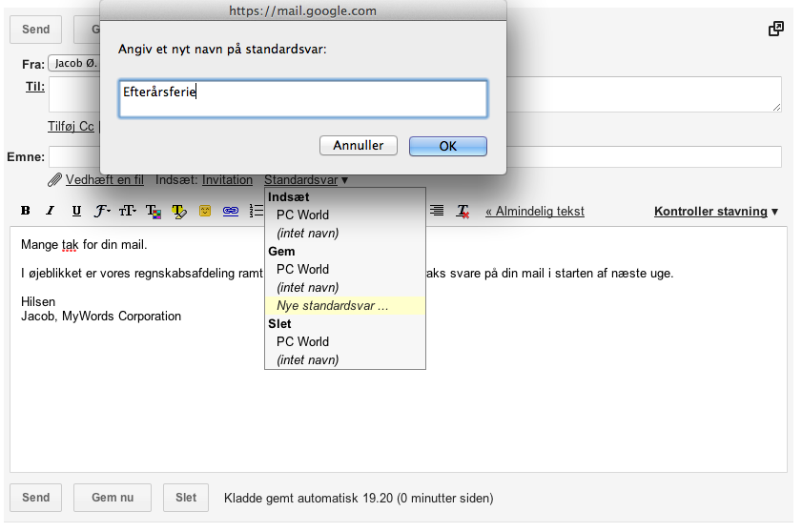Expand the Standardsvar dropdown
The width and height of the screenshot is (802, 532).
point(306,180)
